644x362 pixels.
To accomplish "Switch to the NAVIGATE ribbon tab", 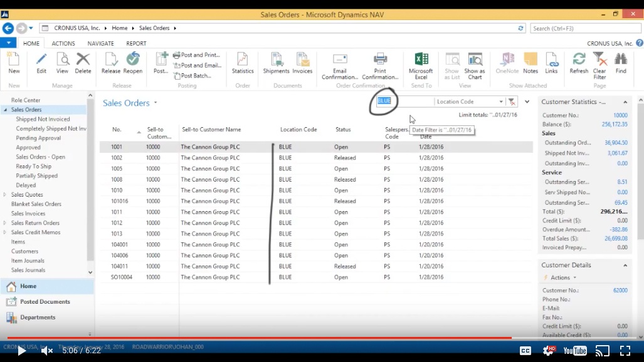I will pos(100,43).
